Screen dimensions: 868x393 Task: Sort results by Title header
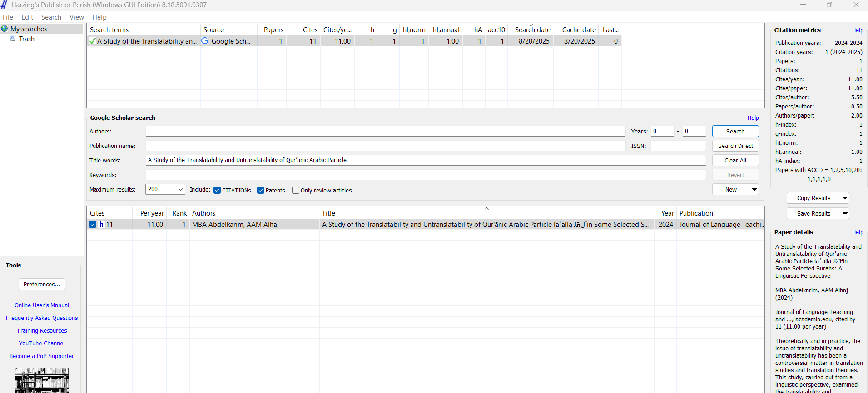[486, 213]
